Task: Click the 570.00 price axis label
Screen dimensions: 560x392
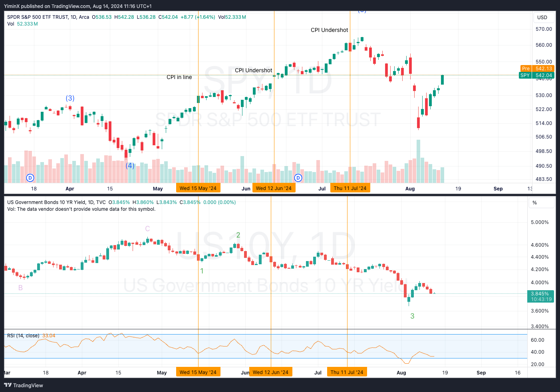Action: click(544, 29)
